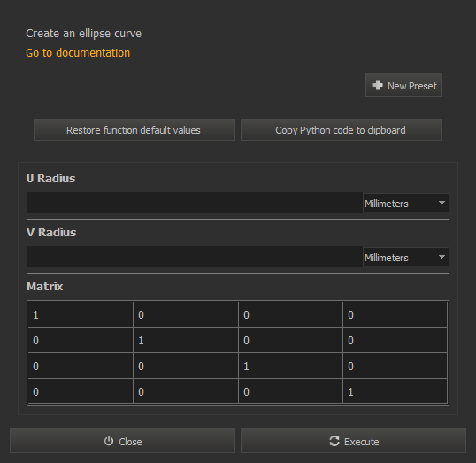The image size is (476, 463).
Task: Open the U Radius units dropdown
Action: pos(406,203)
